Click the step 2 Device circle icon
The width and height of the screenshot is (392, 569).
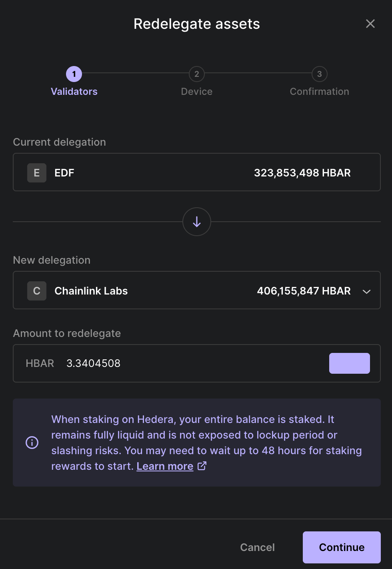point(196,74)
